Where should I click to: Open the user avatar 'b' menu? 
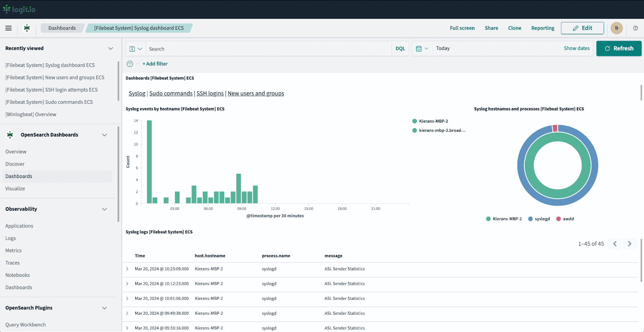coord(616,28)
